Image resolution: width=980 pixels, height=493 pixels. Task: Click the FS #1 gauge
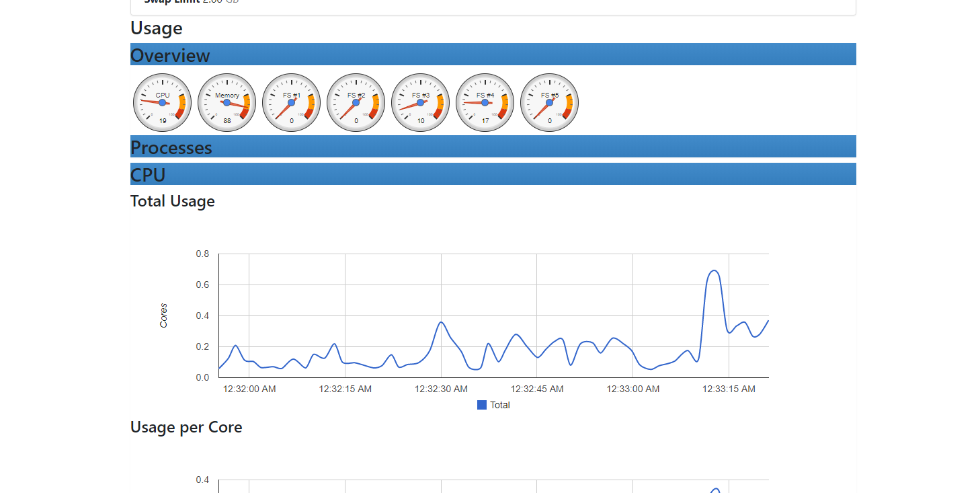pos(292,103)
